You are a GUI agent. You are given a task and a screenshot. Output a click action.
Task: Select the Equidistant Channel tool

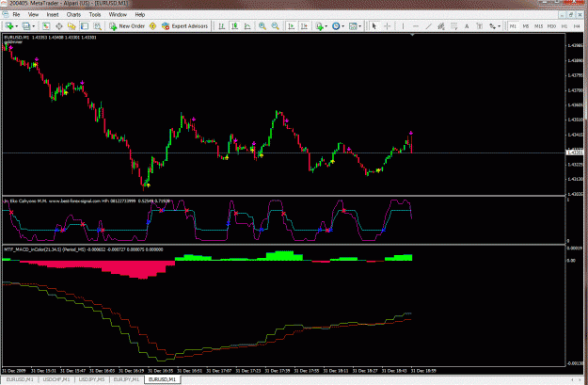click(x=441, y=26)
